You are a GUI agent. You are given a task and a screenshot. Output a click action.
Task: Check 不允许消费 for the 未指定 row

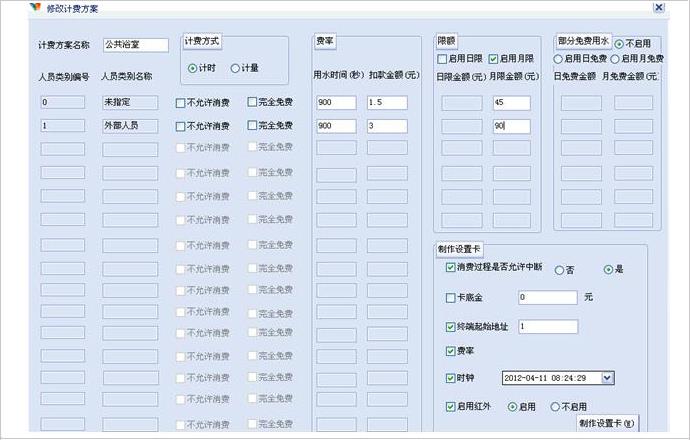[181, 102]
